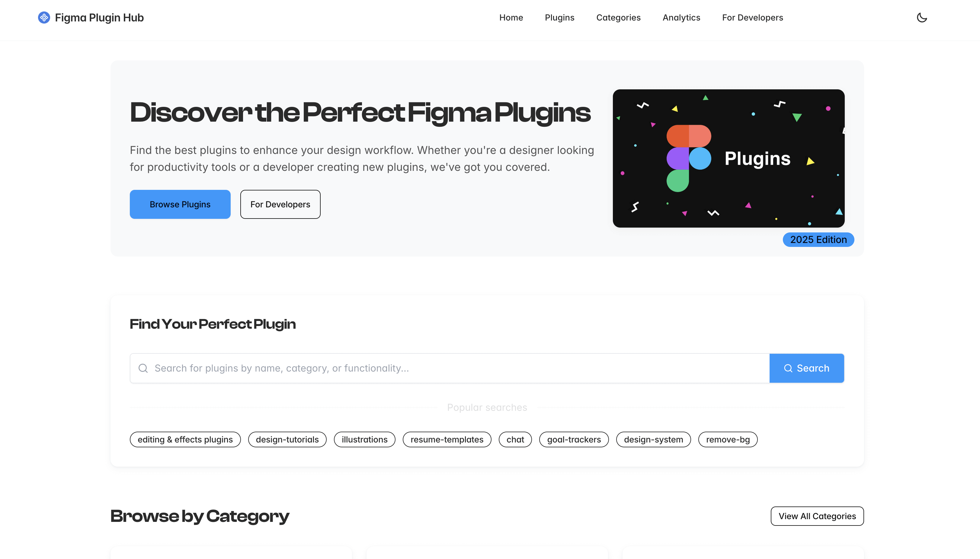Select the design-tutorials popular search

click(287, 439)
